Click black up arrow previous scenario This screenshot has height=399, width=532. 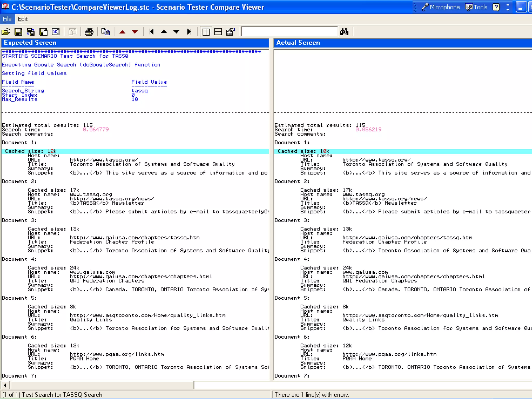pyautogui.click(x=164, y=32)
